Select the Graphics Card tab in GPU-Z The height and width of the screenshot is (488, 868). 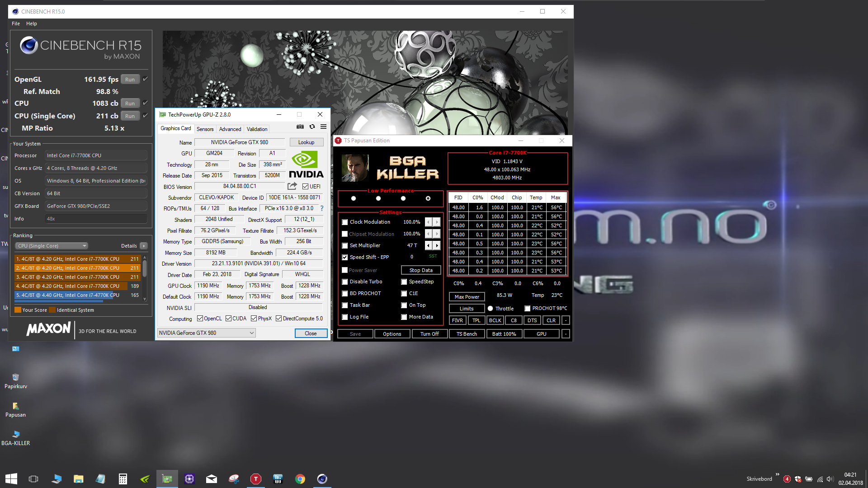(x=175, y=128)
